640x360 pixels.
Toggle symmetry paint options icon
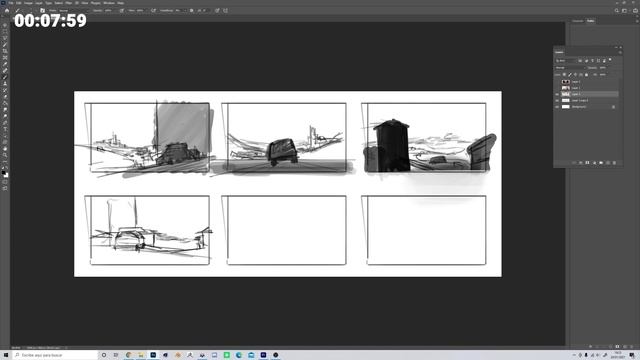(x=225, y=11)
